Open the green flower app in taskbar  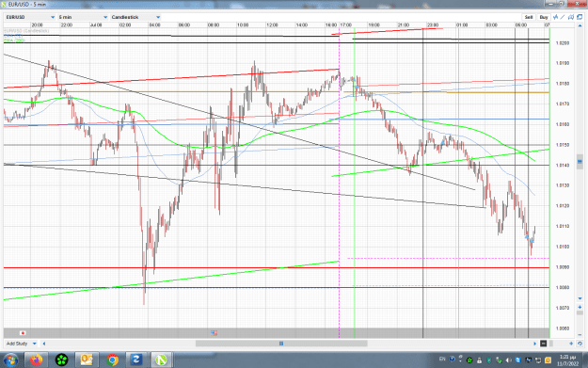[x=61, y=360]
